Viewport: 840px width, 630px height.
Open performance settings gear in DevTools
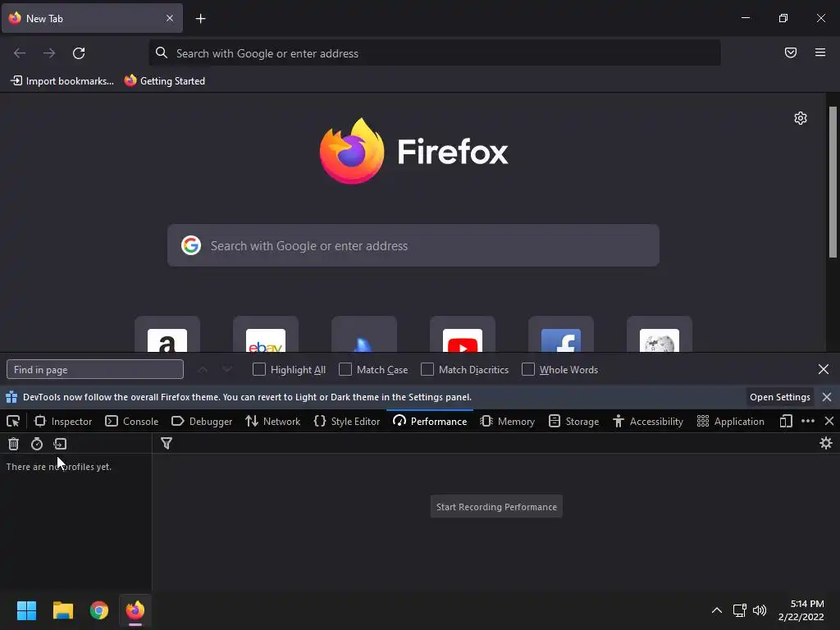[x=825, y=443]
